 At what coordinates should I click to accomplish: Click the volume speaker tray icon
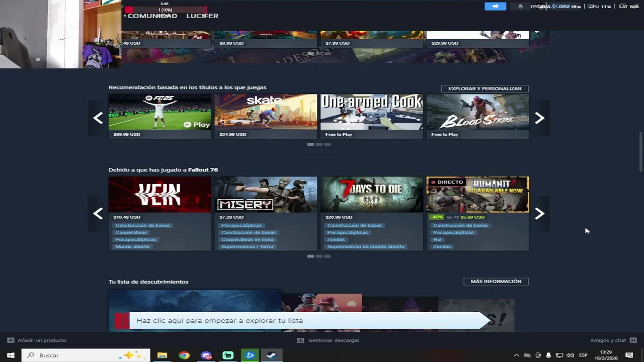tap(570, 355)
